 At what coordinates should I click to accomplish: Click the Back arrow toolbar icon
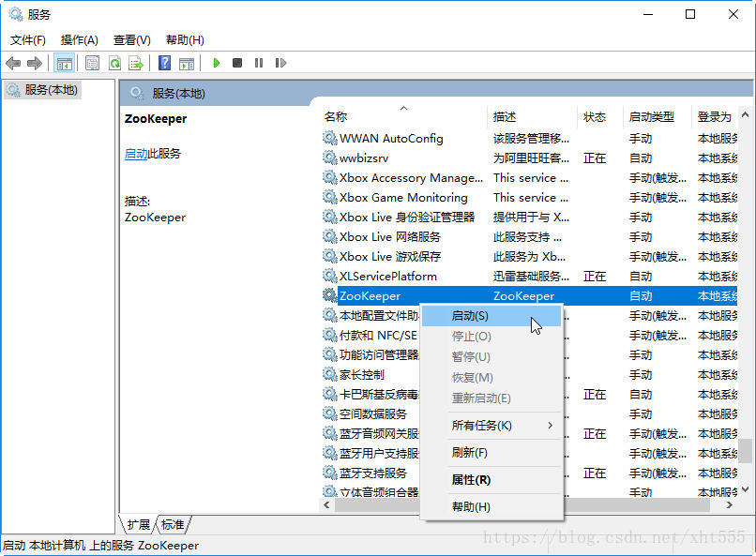pyautogui.click(x=13, y=63)
